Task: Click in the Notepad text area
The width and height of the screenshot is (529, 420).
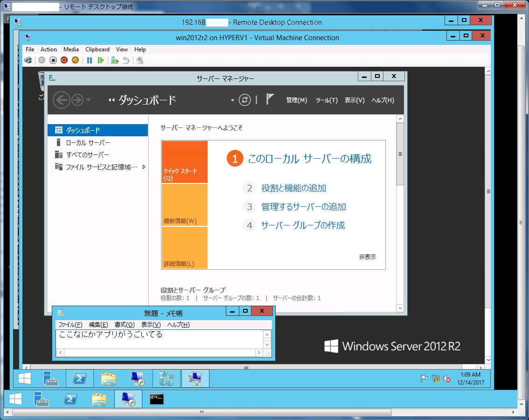Action: pyautogui.click(x=159, y=339)
